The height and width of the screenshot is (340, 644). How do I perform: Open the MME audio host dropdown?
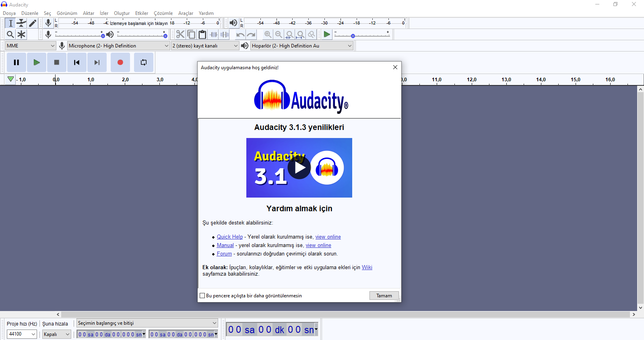[31, 46]
